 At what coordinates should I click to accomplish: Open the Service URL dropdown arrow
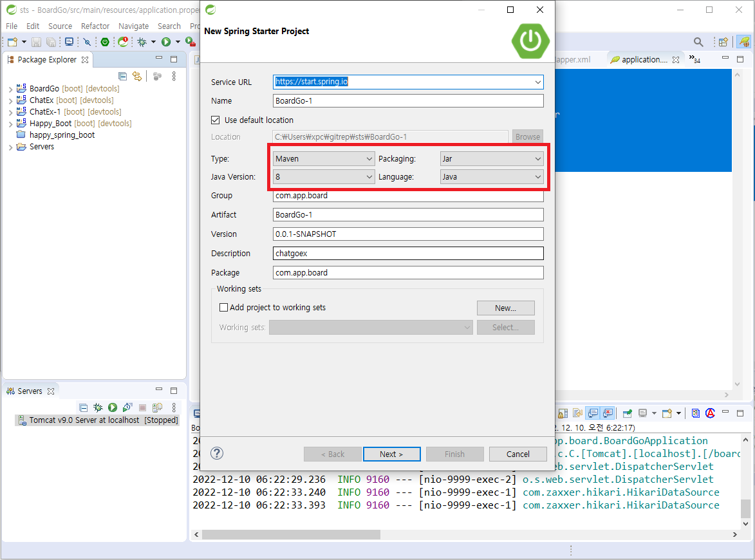point(538,82)
